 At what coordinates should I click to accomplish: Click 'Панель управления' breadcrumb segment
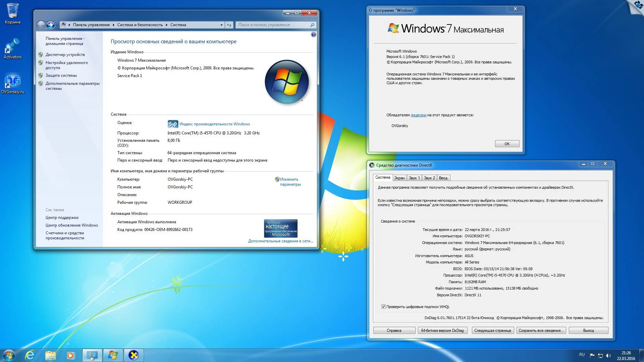[91, 25]
